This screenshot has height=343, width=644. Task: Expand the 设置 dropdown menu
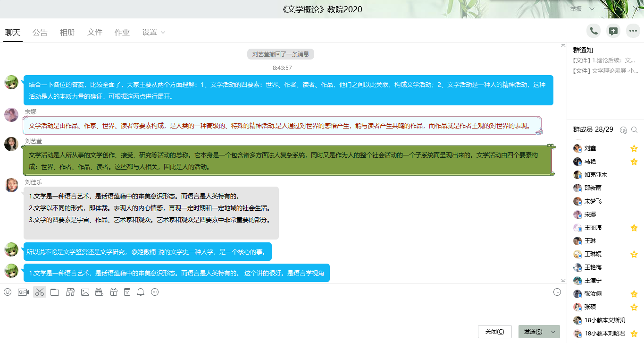pyautogui.click(x=154, y=32)
